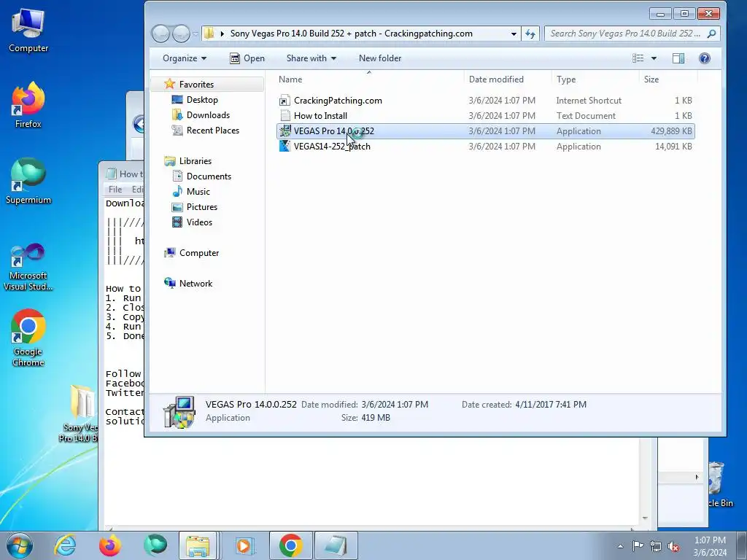Open the Pictures library
Image resolution: width=747 pixels, height=560 pixels.
pos(201,206)
